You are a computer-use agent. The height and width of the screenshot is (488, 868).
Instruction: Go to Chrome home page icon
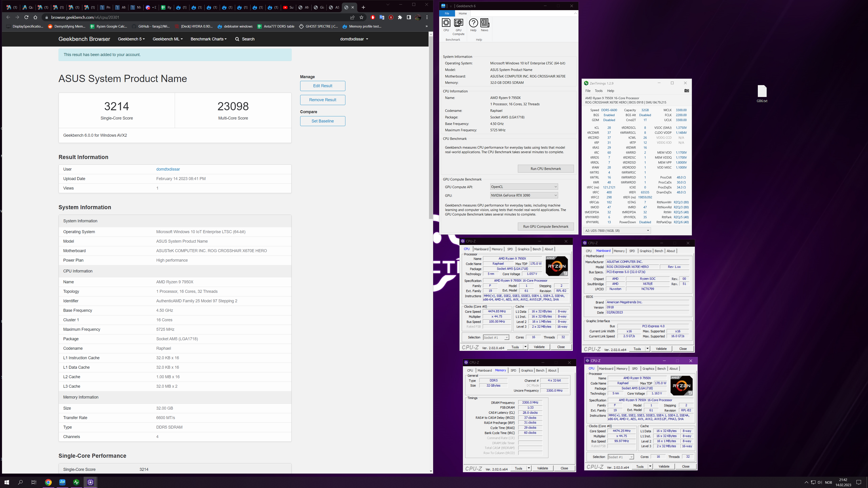pos(35,17)
